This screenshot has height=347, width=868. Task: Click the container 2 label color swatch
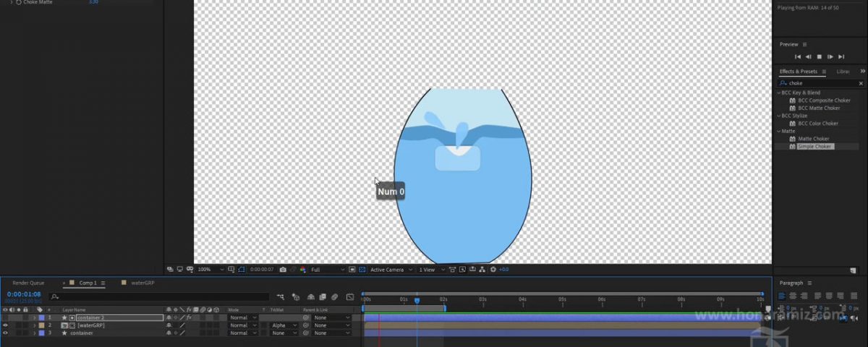41,317
